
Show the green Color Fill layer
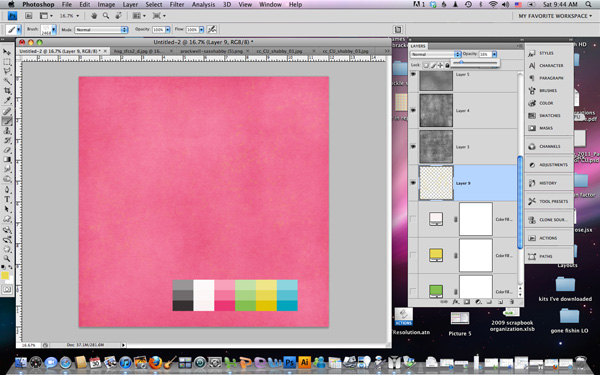(x=413, y=292)
